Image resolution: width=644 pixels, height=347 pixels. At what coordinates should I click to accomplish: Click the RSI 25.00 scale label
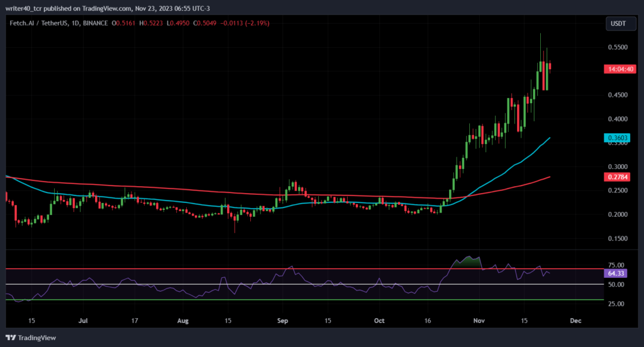(616, 304)
